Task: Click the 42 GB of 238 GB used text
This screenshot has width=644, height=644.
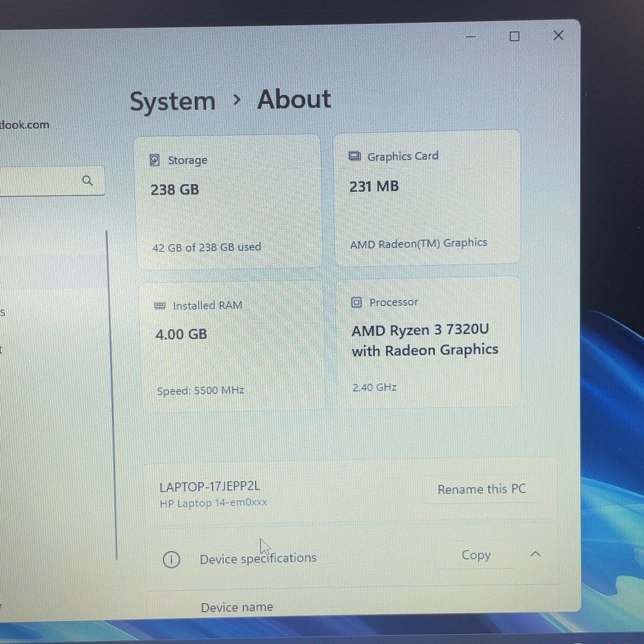Action: point(207,247)
